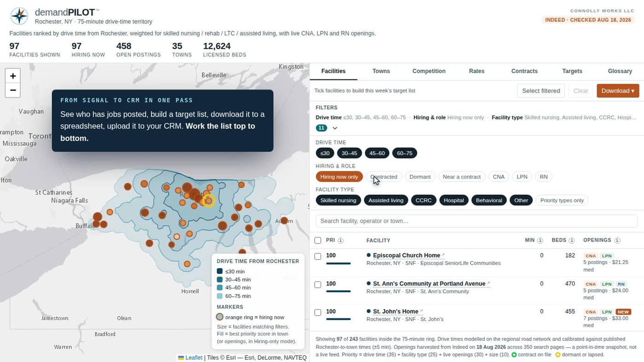Click the Ukraine flag icon beside Leaflet
The height and width of the screenshot is (362, 644).
tap(181, 357)
